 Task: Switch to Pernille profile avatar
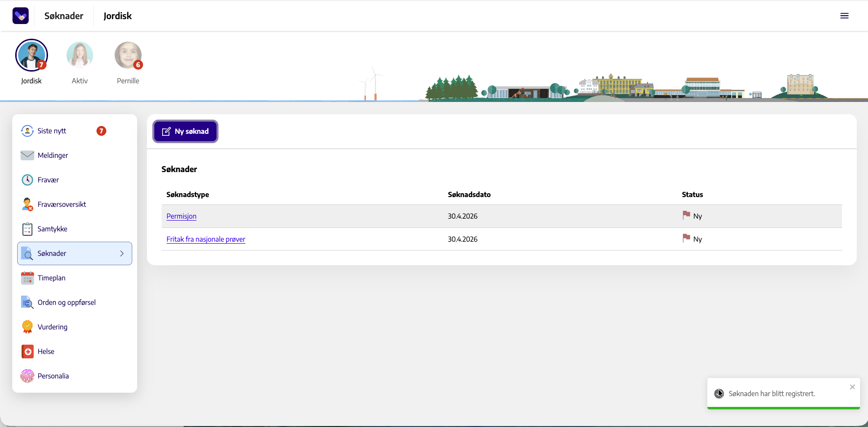coord(128,55)
